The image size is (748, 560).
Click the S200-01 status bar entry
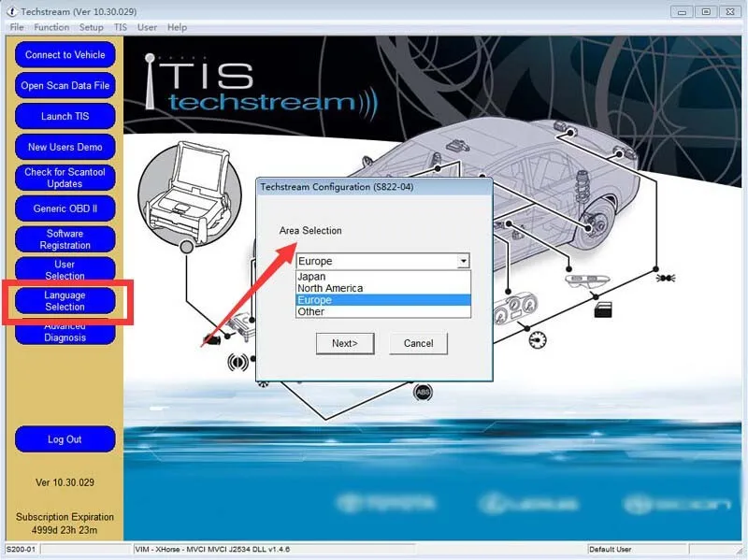pyautogui.click(x=21, y=549)
